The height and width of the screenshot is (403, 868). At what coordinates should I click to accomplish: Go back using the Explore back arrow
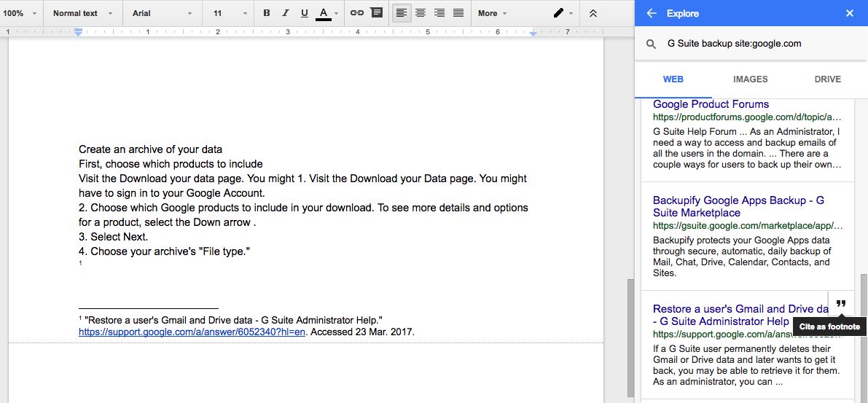(x=652, y=13)
